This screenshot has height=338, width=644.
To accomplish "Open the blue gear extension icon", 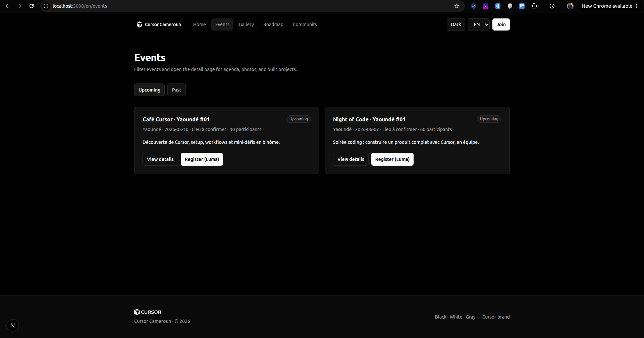I will click(x=498, y=6).
